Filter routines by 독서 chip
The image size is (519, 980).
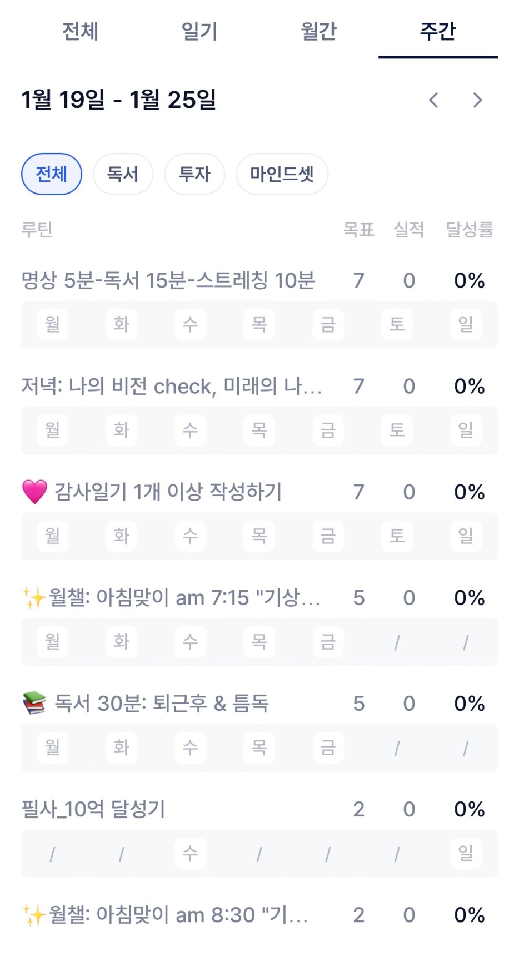123,174
